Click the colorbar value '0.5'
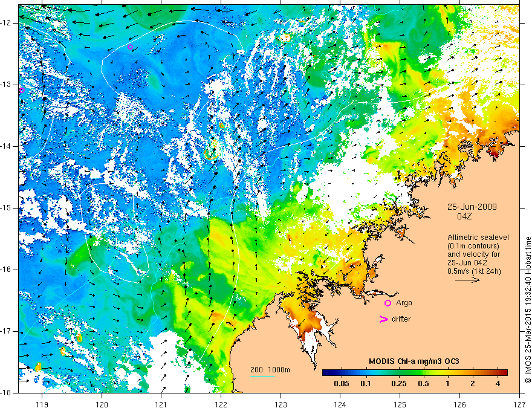532x411 pixels. point(423,384)
